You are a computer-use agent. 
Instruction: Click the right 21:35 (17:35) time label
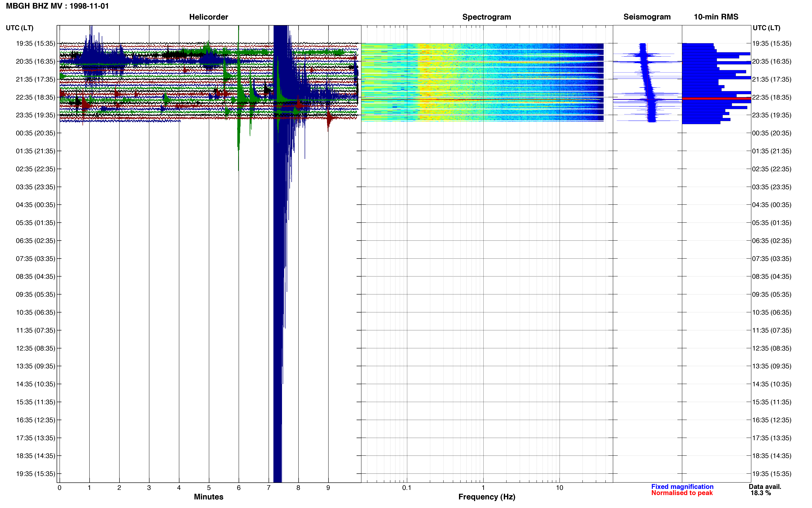coord(772,79)
